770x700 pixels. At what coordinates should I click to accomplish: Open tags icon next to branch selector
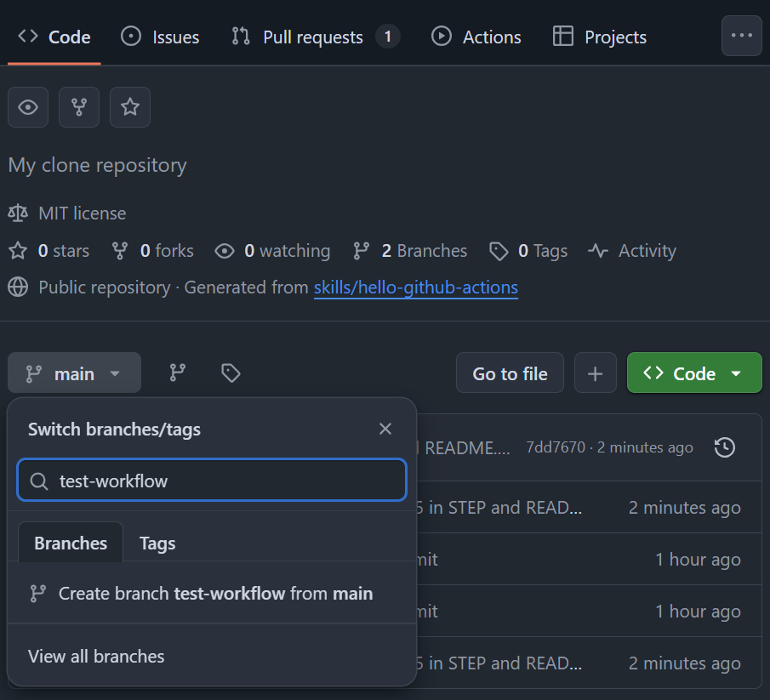(x=230, y=373)
